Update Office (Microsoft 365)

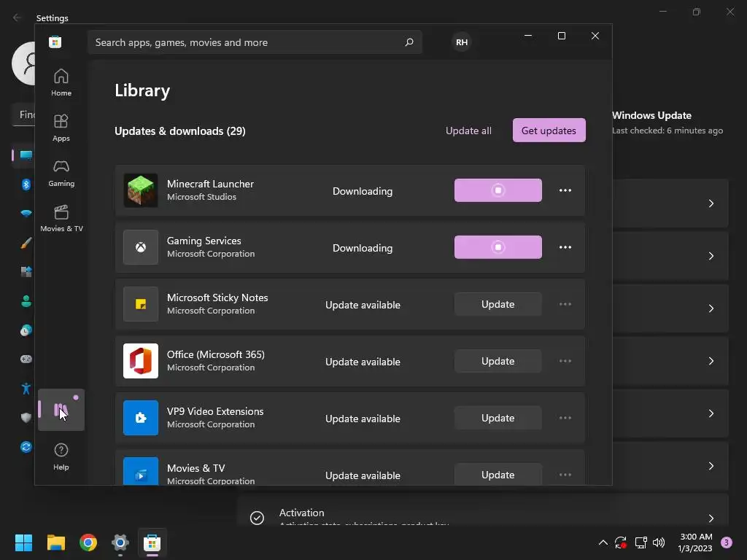[x=498, y=361]
